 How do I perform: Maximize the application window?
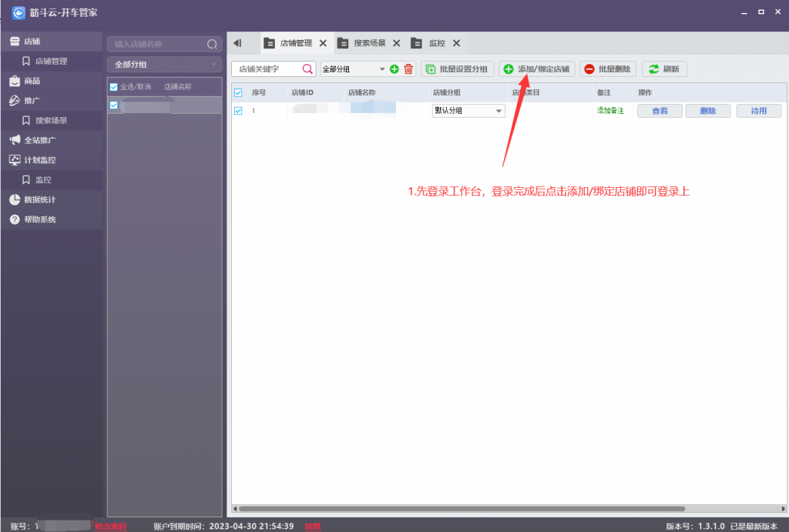[761, 12]
